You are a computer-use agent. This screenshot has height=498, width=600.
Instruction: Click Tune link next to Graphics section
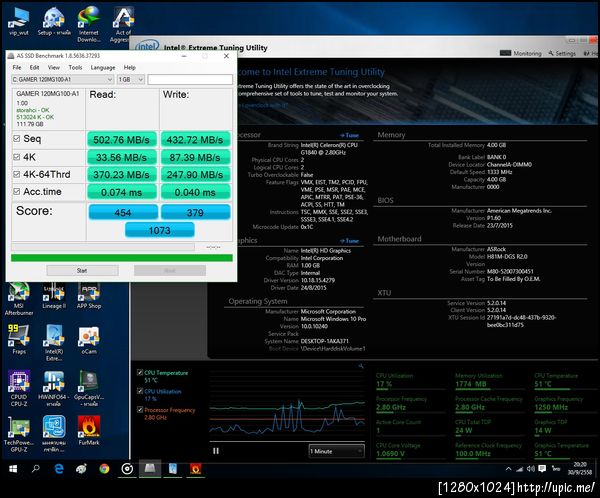click(349, 241)
